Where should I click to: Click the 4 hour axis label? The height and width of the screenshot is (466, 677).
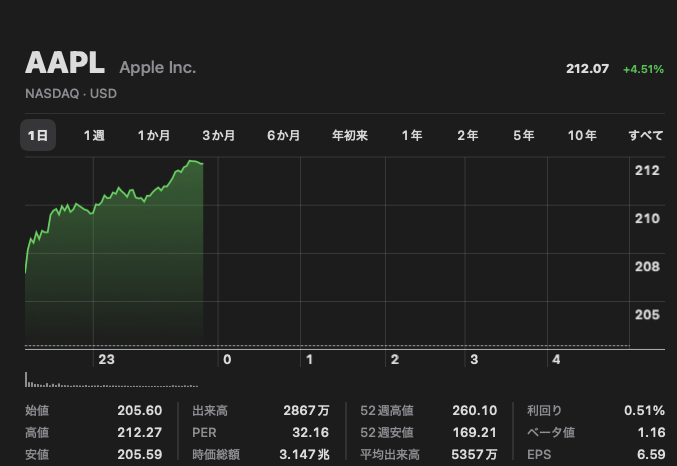pos(556,359)
